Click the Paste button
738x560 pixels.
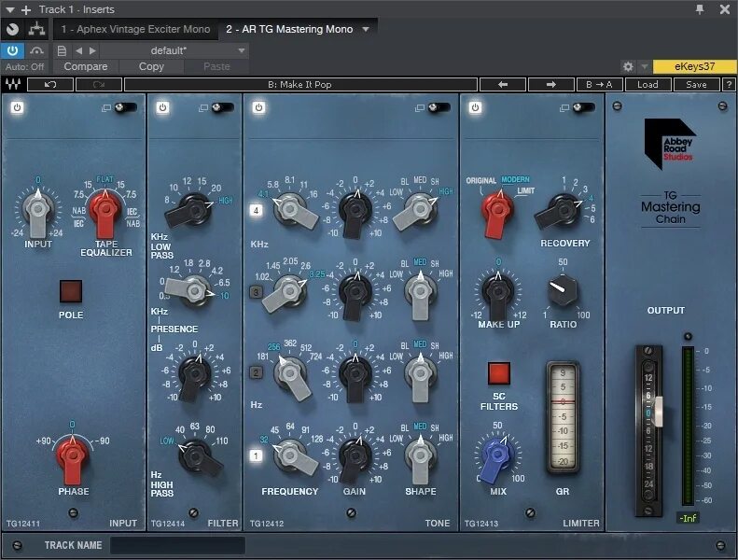(216, 67)
